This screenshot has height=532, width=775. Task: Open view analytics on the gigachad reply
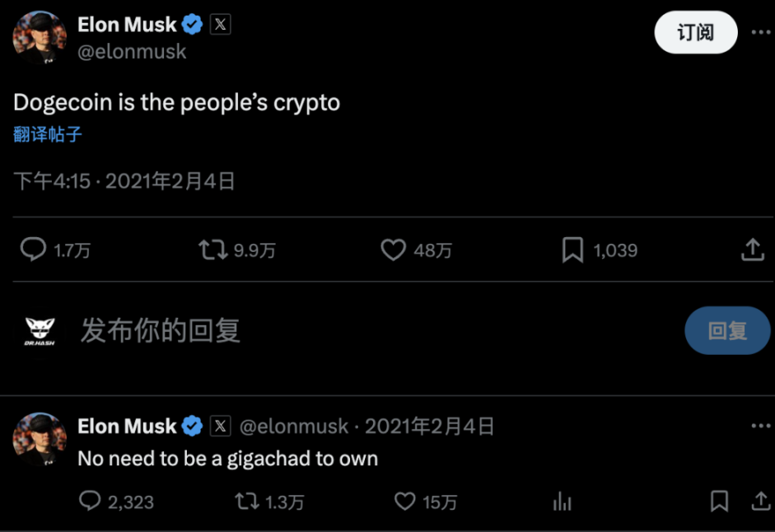pos(562,501)
